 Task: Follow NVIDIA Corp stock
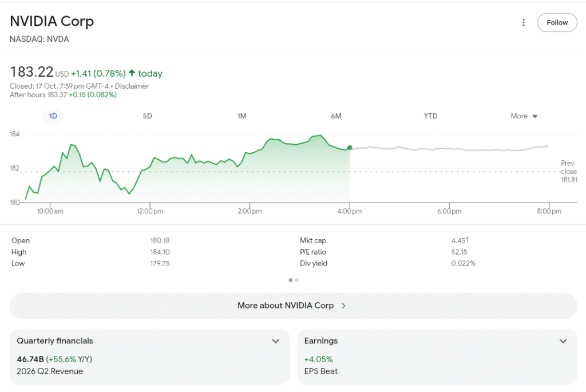(557, 23)
